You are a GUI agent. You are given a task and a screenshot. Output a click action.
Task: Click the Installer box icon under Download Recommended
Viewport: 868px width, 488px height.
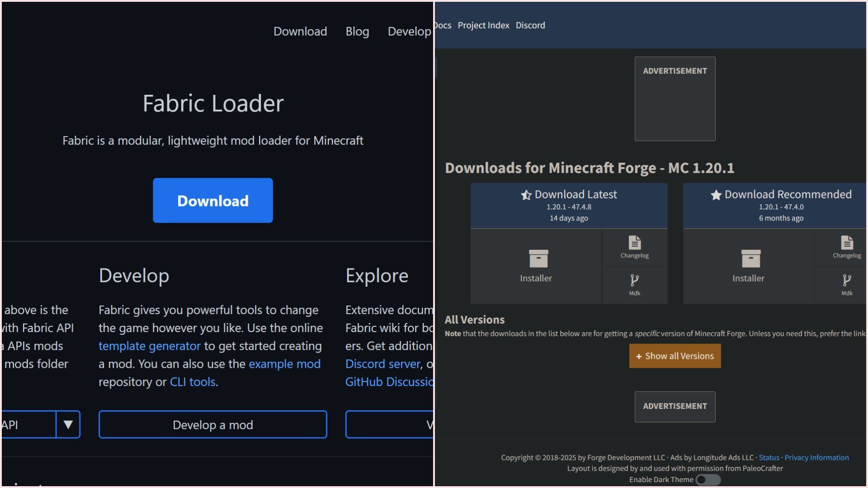coord(751,258)
